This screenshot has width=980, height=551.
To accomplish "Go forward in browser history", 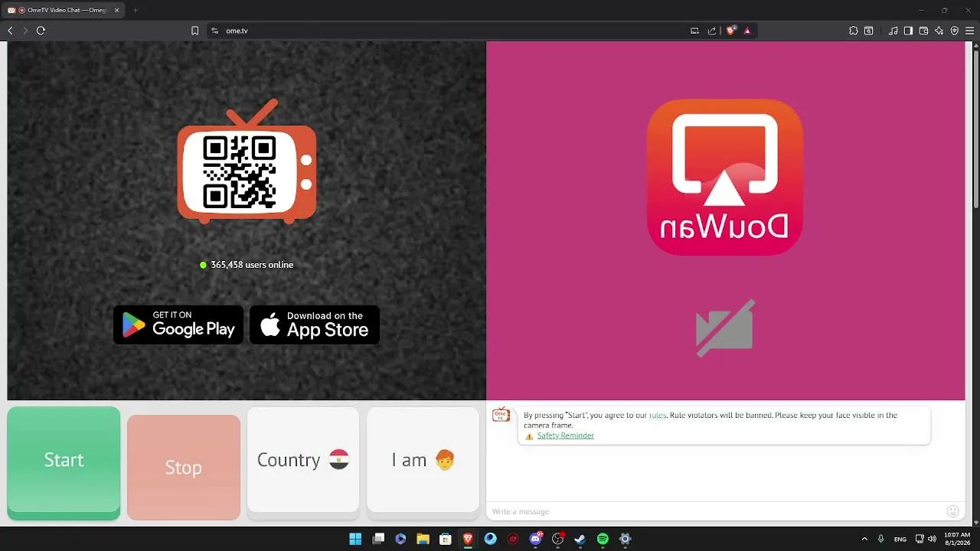I will [x=25, y=31].
